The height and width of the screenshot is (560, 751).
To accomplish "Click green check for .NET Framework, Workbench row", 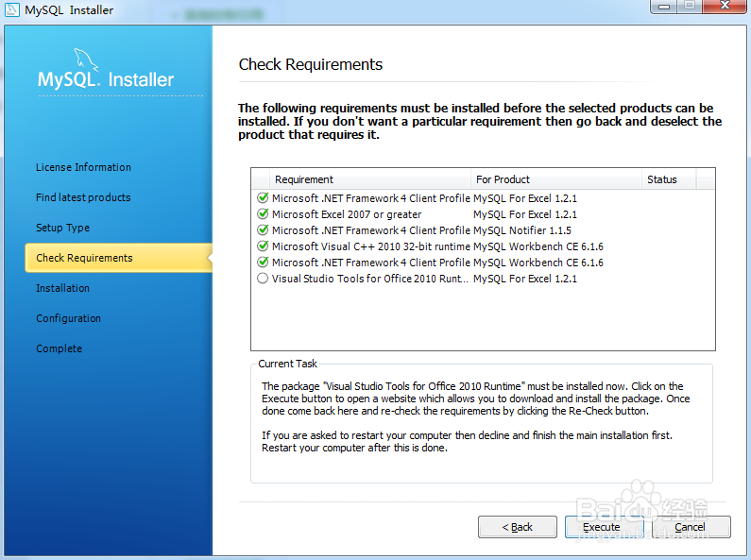I will (x=263, y=263).
